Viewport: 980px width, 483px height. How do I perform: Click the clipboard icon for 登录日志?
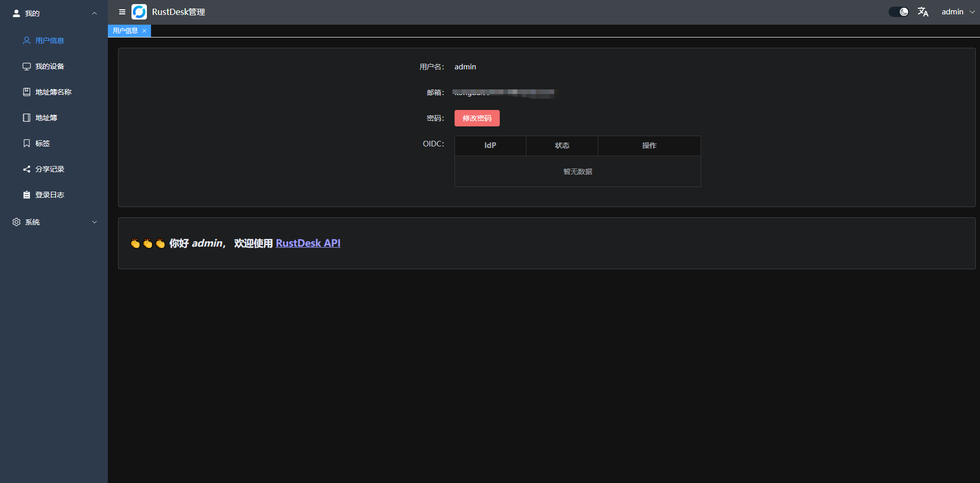pos(27,195)
